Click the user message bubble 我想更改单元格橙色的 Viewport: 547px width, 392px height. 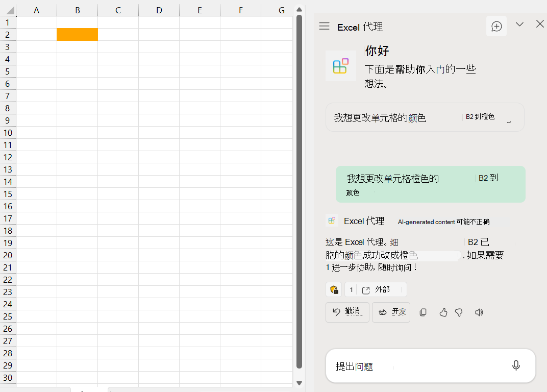[431, 184]
